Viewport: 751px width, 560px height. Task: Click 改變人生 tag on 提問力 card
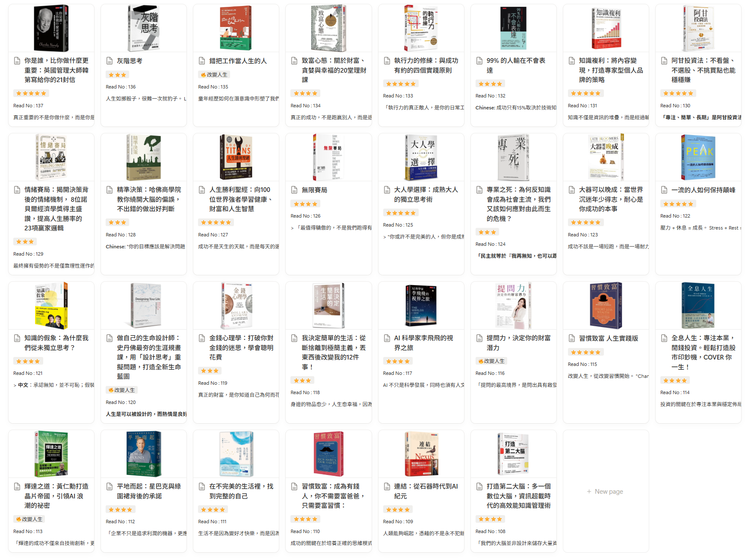tap(491, 361)
